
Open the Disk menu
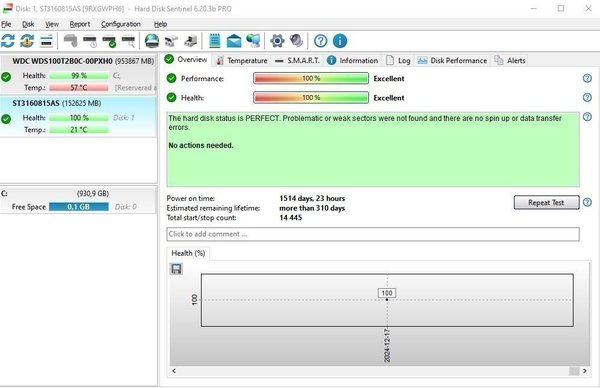(28, 24)
